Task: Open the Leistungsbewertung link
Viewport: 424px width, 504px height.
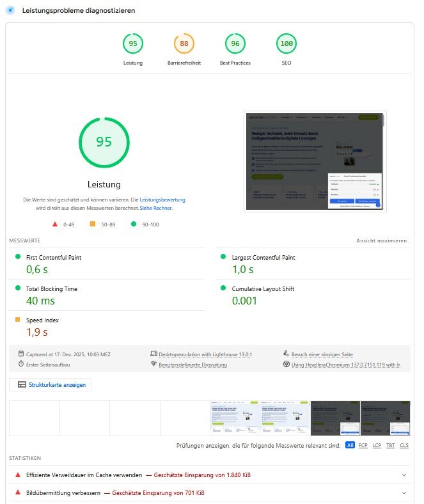Action: [162, 200]
